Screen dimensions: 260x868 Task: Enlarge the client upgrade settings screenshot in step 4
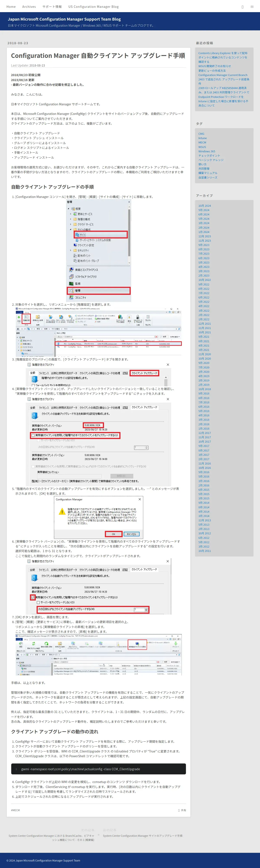click(x=98, y=441)
